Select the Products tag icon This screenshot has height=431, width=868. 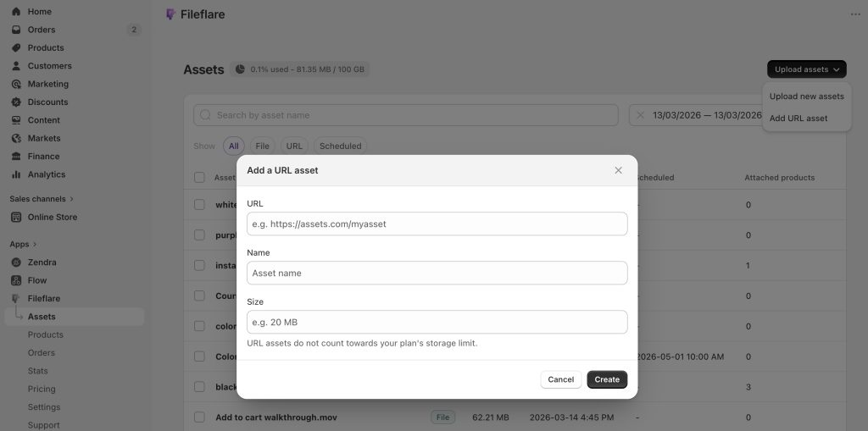(16, 47)
